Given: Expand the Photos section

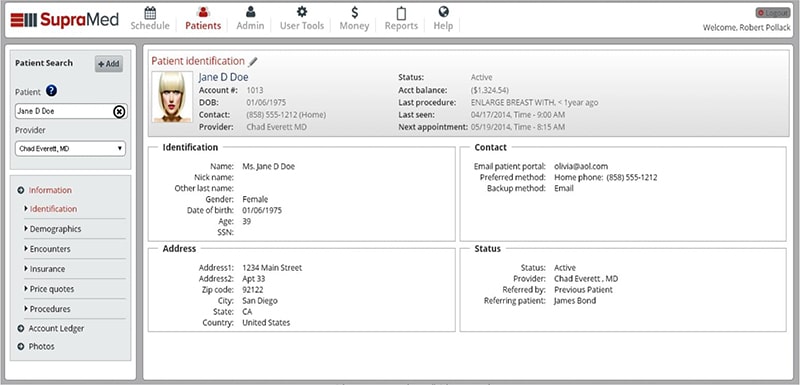Looking at the screenshot, I should 20,346.
